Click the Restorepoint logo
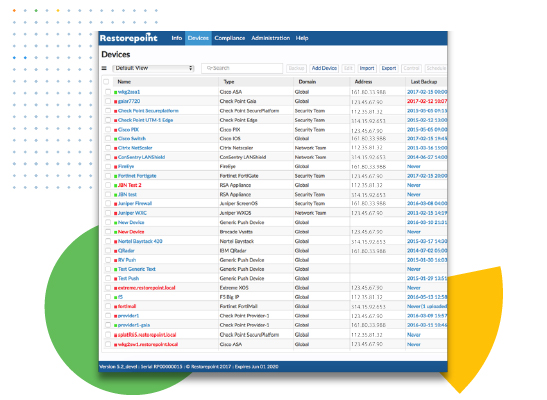Image resolution: width=547 pixels, height=400 pixels. (x=128, y=38)
